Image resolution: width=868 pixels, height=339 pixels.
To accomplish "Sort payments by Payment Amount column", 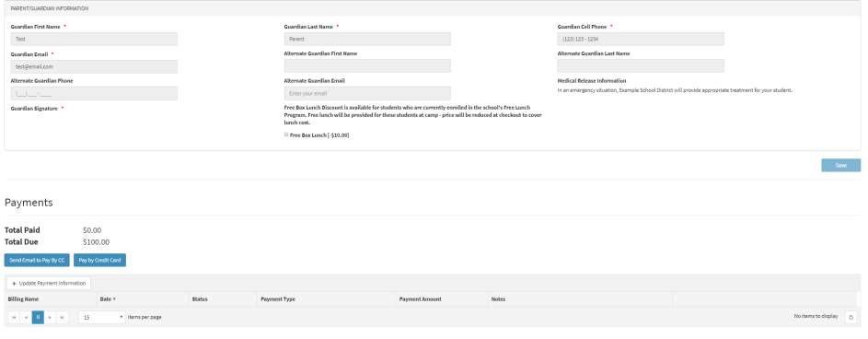I will click(420, 299).
